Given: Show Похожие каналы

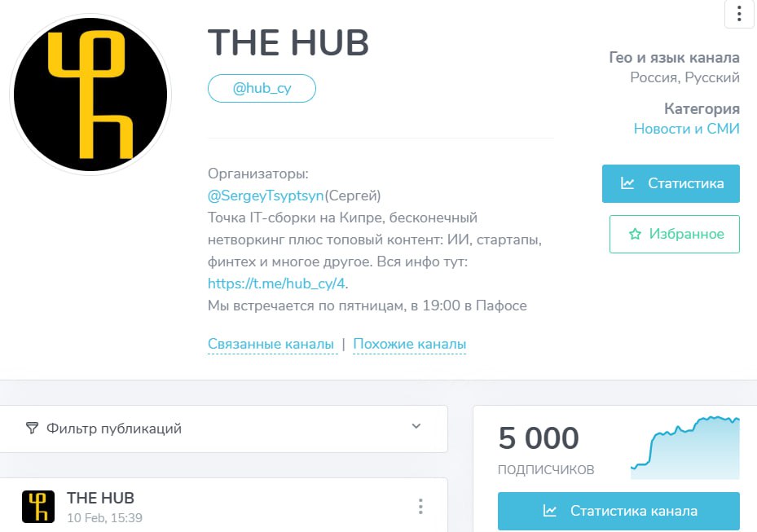Looking at the screenshot, I should click(x=409, y=344).
